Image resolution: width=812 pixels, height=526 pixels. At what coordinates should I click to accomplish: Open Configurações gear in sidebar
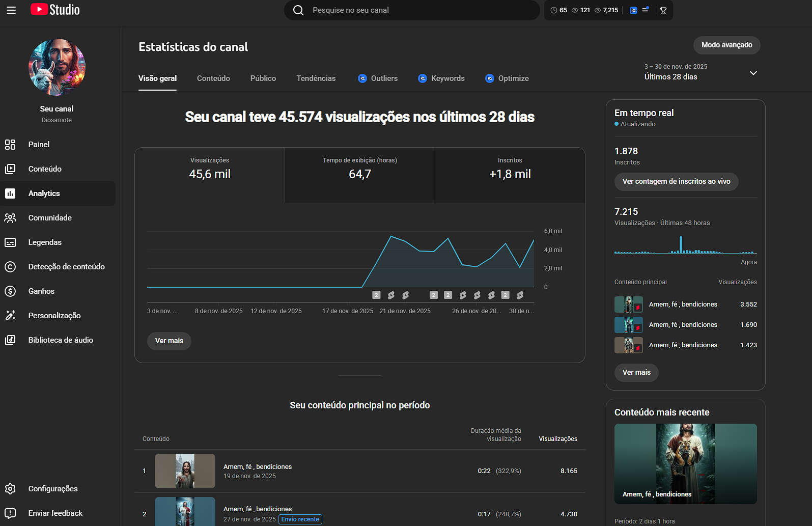coord(10,489)
